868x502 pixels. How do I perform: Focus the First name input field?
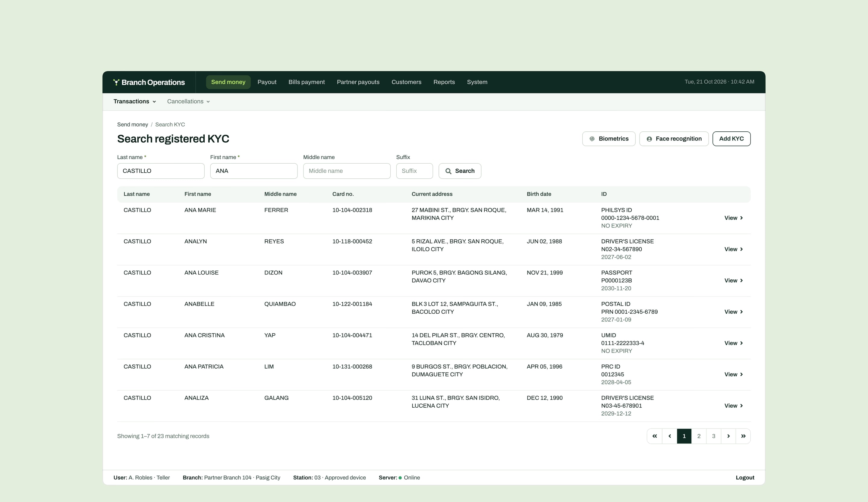pos(254,171)
